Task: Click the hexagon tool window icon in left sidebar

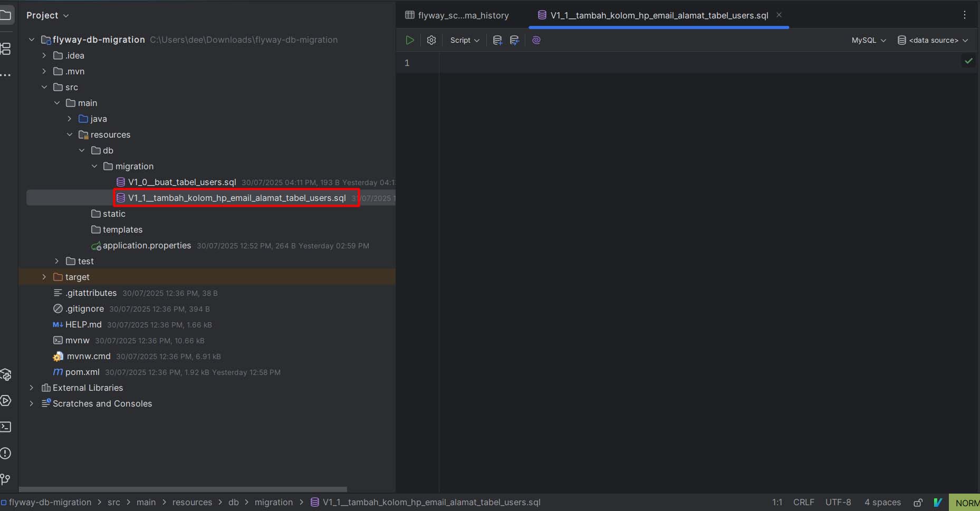Action: click(x=6, y=375)
